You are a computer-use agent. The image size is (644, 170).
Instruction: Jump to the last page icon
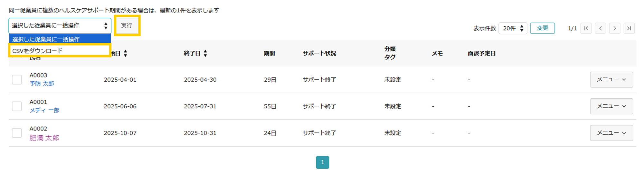[629, 28]
